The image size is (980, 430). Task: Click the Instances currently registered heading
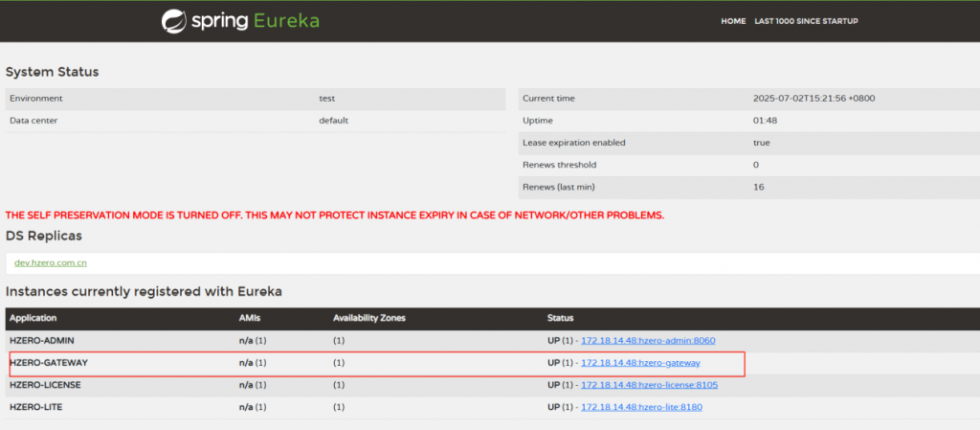144,290
